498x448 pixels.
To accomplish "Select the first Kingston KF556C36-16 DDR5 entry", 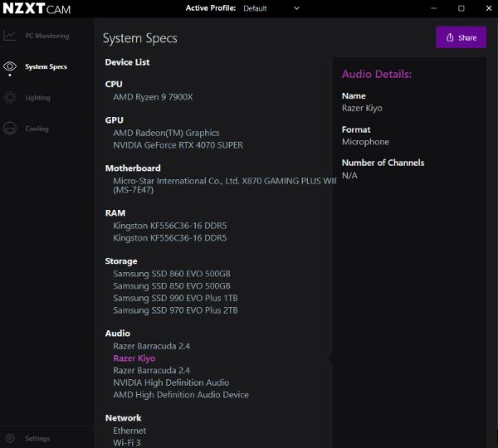I will (x=170, y=226).
